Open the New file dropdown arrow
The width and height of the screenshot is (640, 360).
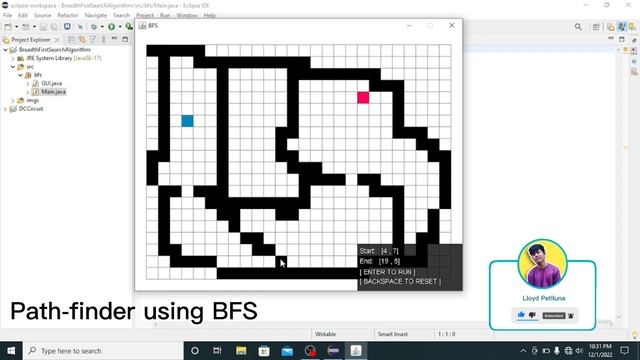coord(16,27)
